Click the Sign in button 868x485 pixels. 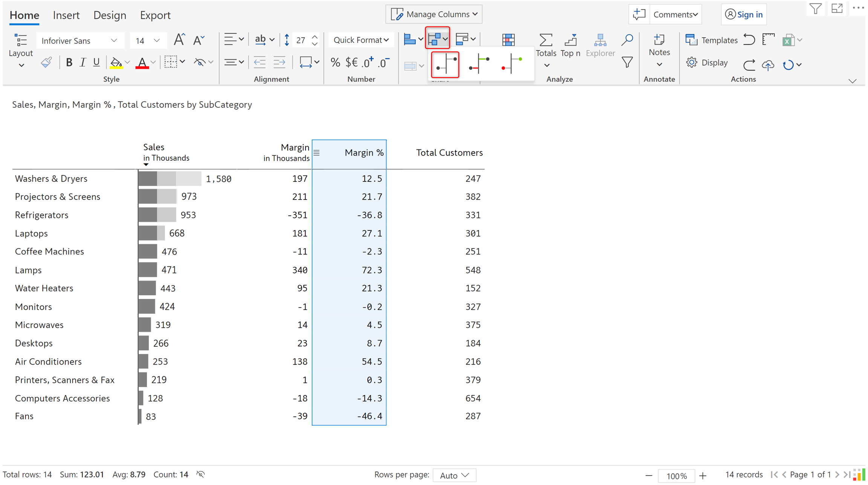coord(744,14)
